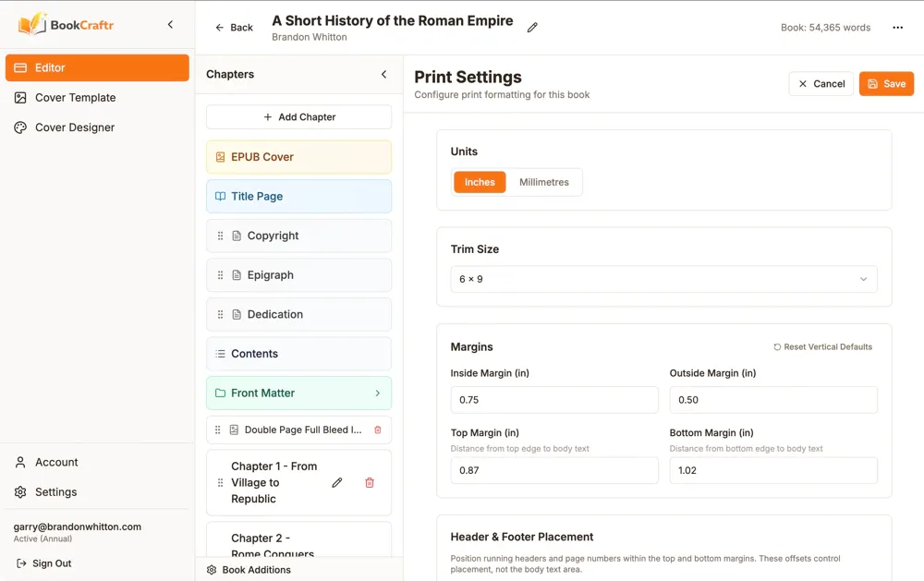Click author name 'Brandon Whitton'
The width and height of the screenshot is (924, 581).
[x=310, y=37]
